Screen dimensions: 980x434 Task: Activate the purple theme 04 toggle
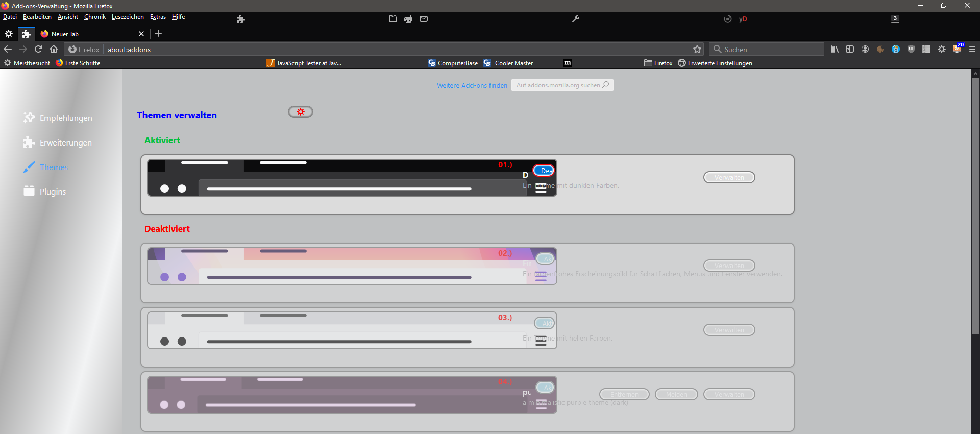(x=545, y=388)
